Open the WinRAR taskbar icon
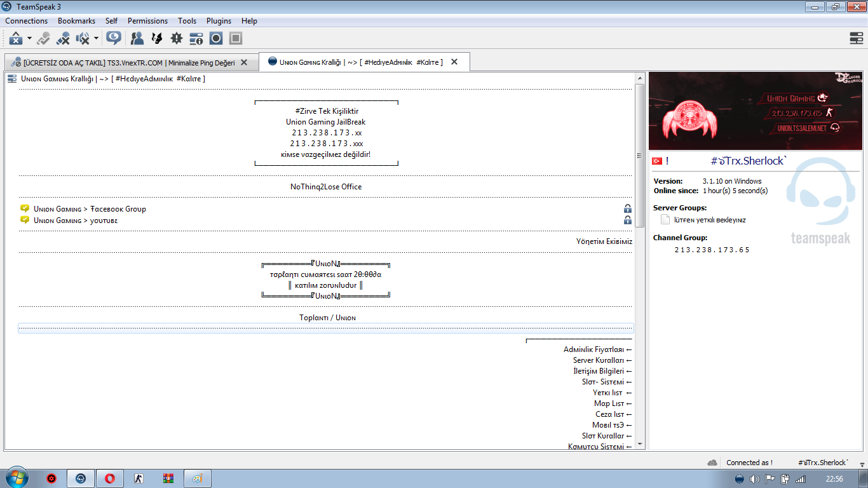 point(168,478)
